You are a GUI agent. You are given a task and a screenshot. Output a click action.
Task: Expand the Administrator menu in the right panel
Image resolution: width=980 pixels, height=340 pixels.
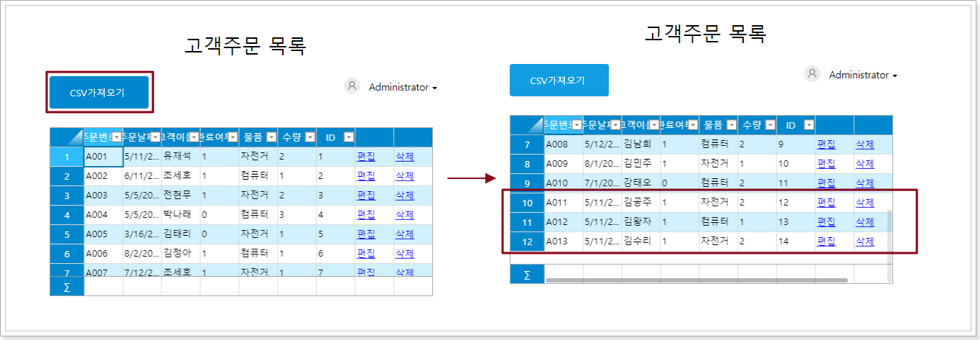[863, 75]
